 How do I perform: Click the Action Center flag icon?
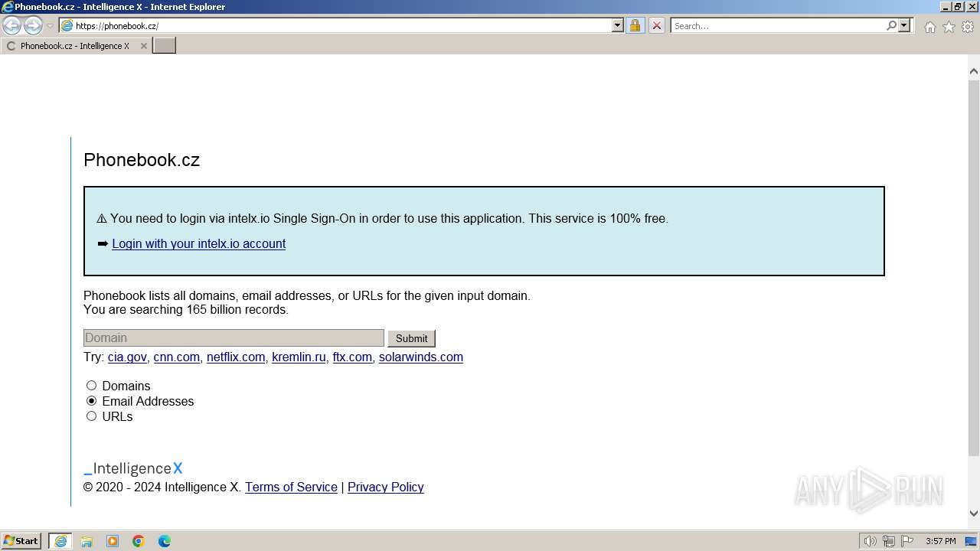tap(907, 541)
